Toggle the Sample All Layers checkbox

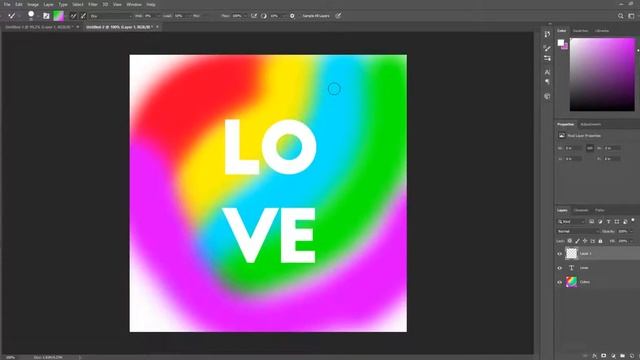point(316,16)
